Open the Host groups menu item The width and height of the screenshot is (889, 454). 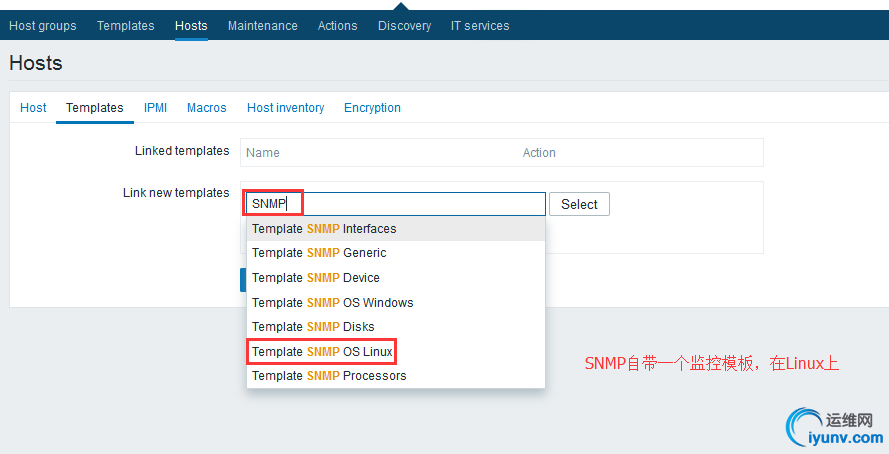click(x=43, y=26)
